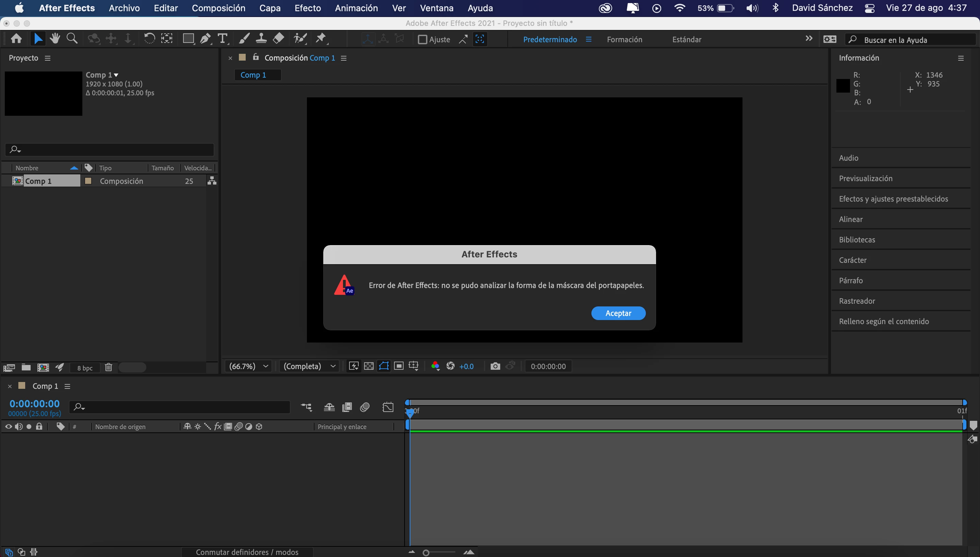Open the 66.7% zoom dropdown
The height and width of the screenshot is (557, 980).
click(248, 366)
